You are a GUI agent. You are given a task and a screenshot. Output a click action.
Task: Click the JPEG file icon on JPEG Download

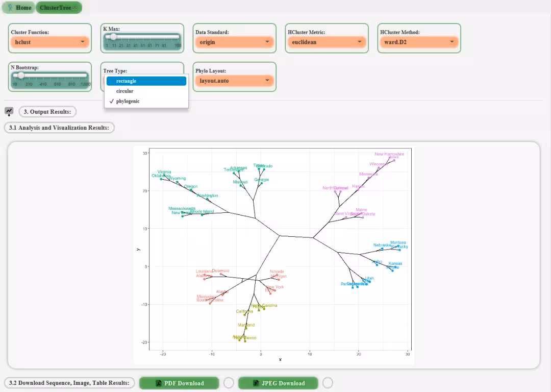click(x=256, y=383)
